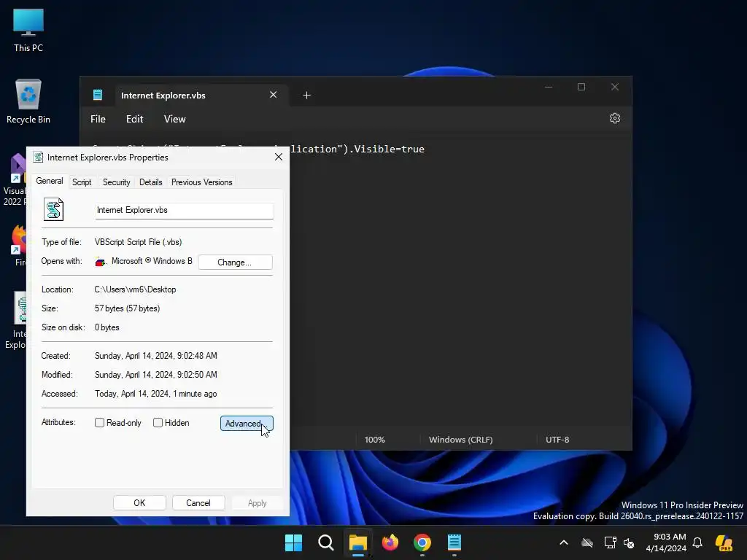Click the OneDrive cloud tray icon

tap(587, 542)
